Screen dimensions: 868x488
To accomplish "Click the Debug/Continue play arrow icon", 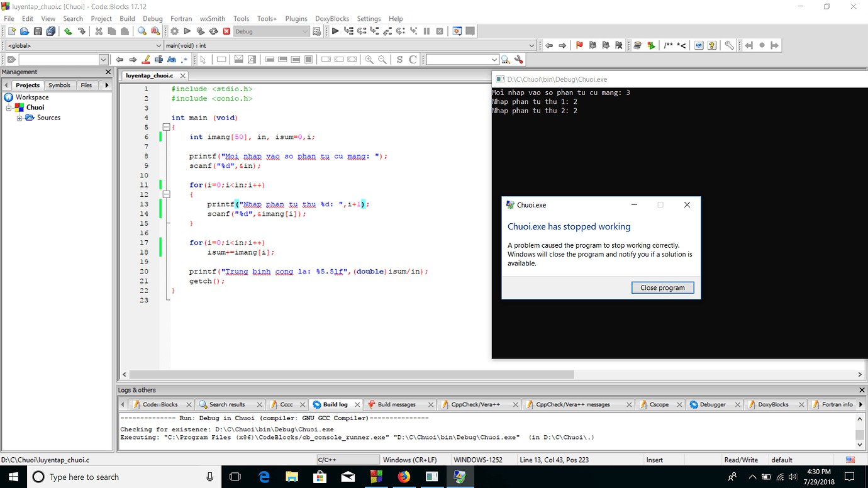I will (335, 31).
